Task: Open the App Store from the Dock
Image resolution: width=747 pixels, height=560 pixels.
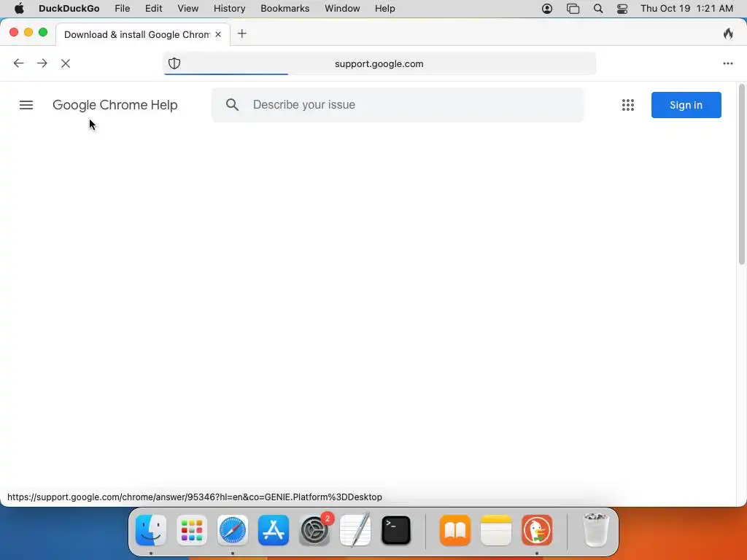Action: coord(274,530)
